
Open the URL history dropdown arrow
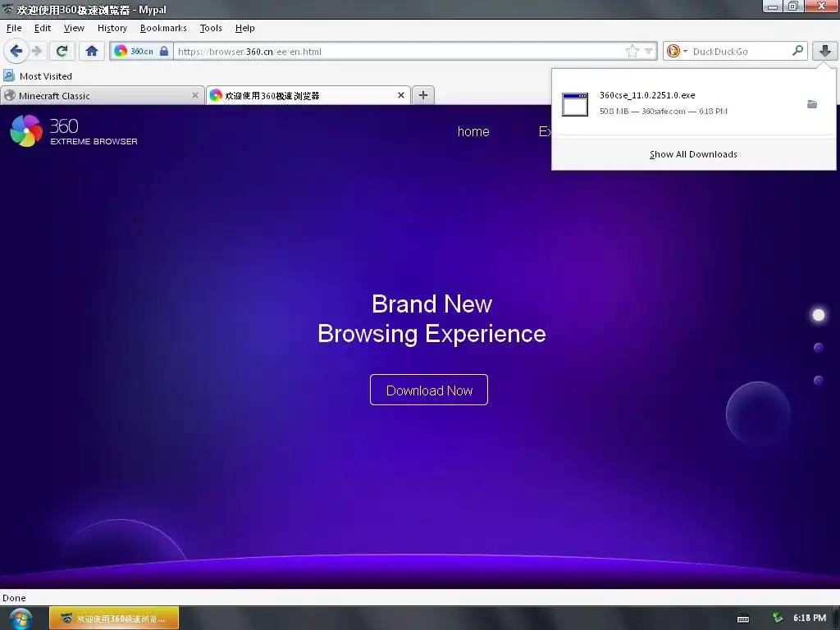pyautogui.click(x=648, y=52)
